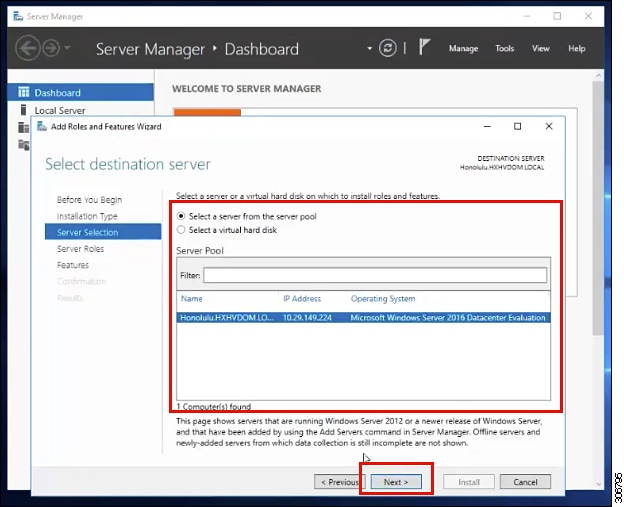
Task: Expand the navigation history dropdown arrow
Action: click(x=67, y=48)
